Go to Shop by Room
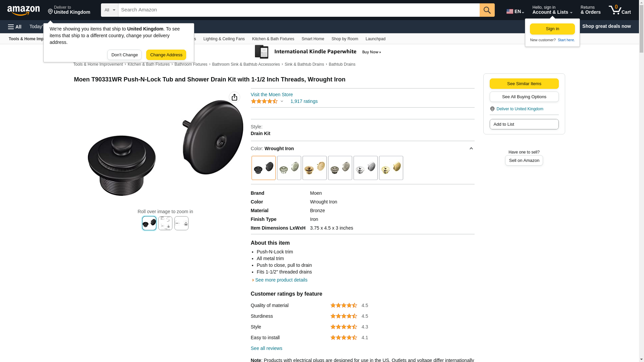Viewport: 644px width, 362px height. [344, 39]
